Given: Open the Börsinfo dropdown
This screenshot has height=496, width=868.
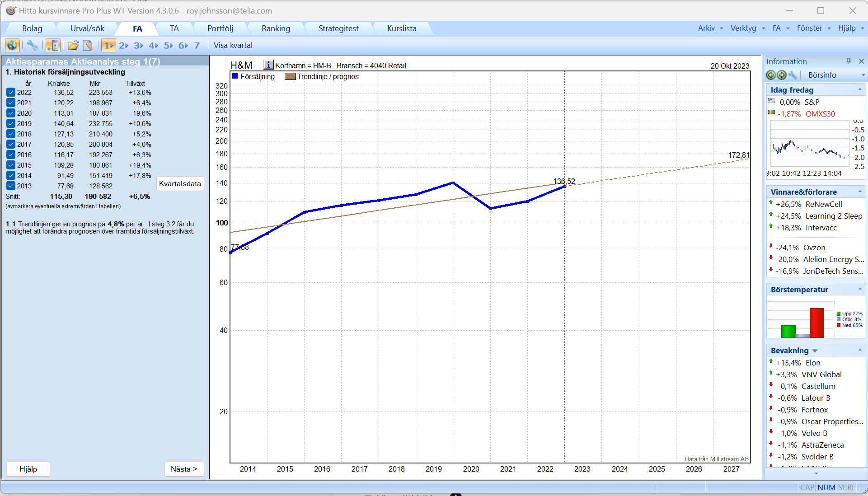Looking at the screenshot, I should pos(863,75).
